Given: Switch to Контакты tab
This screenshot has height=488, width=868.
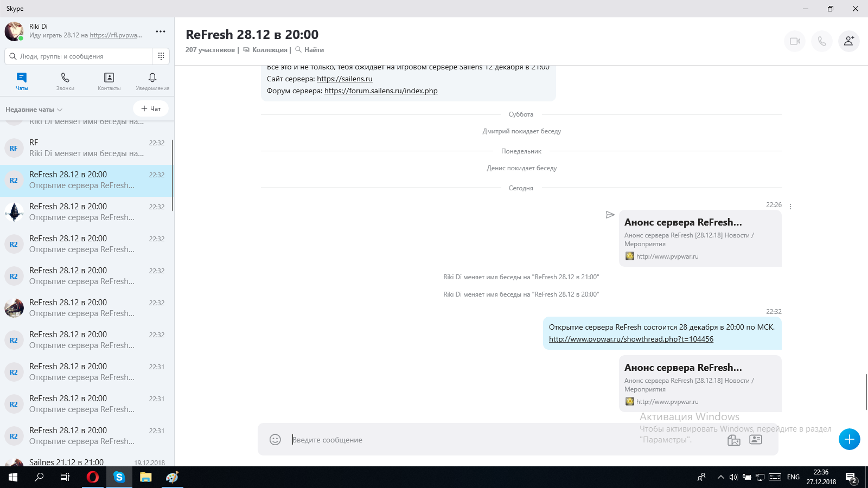Looking at the screenshot, I should point(109,81).
